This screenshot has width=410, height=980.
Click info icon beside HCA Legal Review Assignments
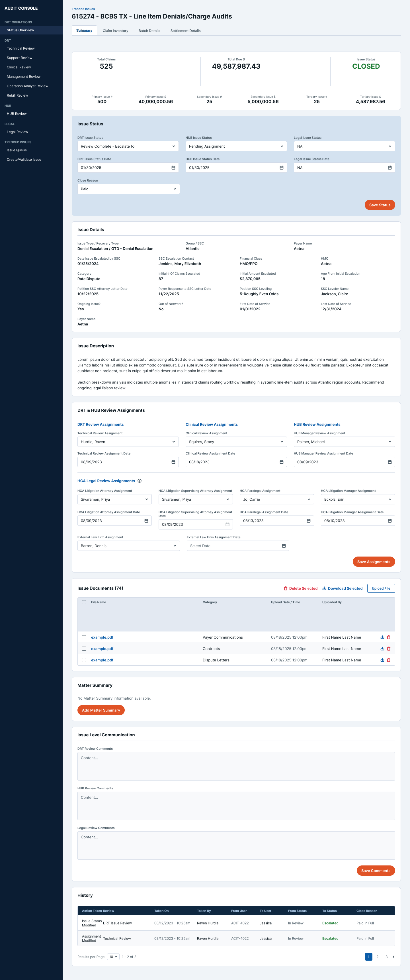[140, 481]
